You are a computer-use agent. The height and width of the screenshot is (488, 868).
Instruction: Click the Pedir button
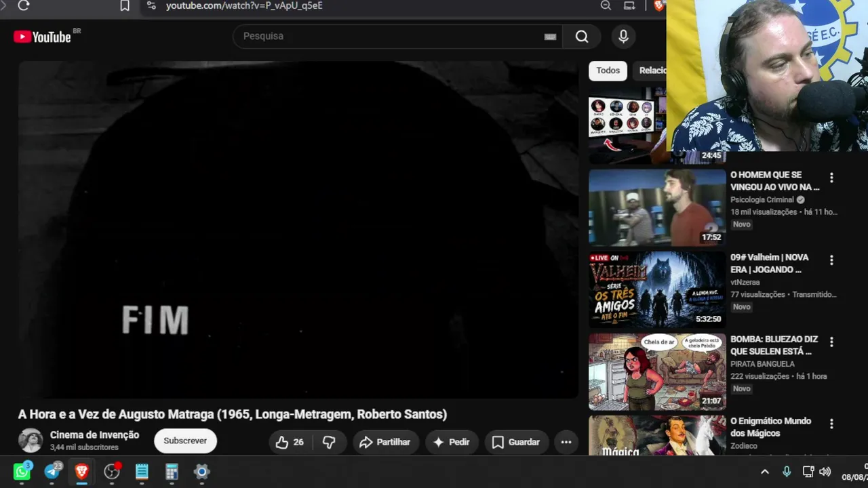pyautogui.click(x=451, y=442)
